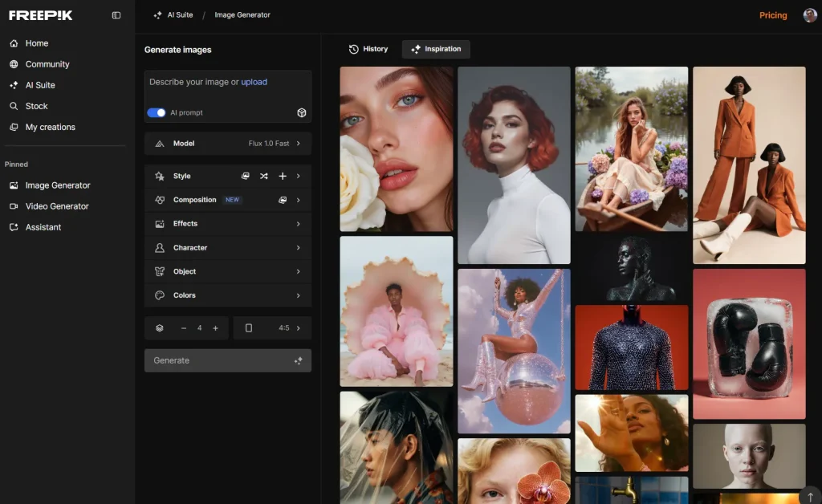The width and height of the screenshot is (822, 504).
Task: Click the scroll-to-top arrow button
Action: click(x=811, y=495)
